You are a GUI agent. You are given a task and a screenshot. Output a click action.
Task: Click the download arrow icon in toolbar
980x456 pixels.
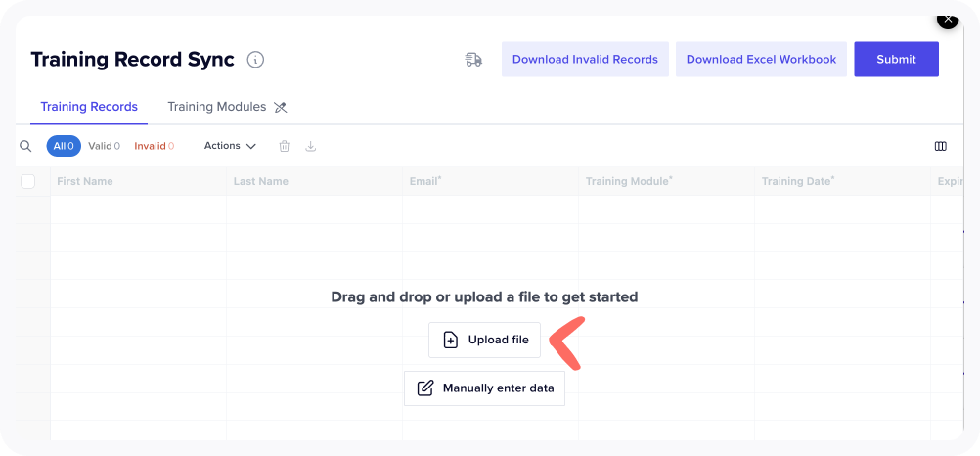pos(311,146)
